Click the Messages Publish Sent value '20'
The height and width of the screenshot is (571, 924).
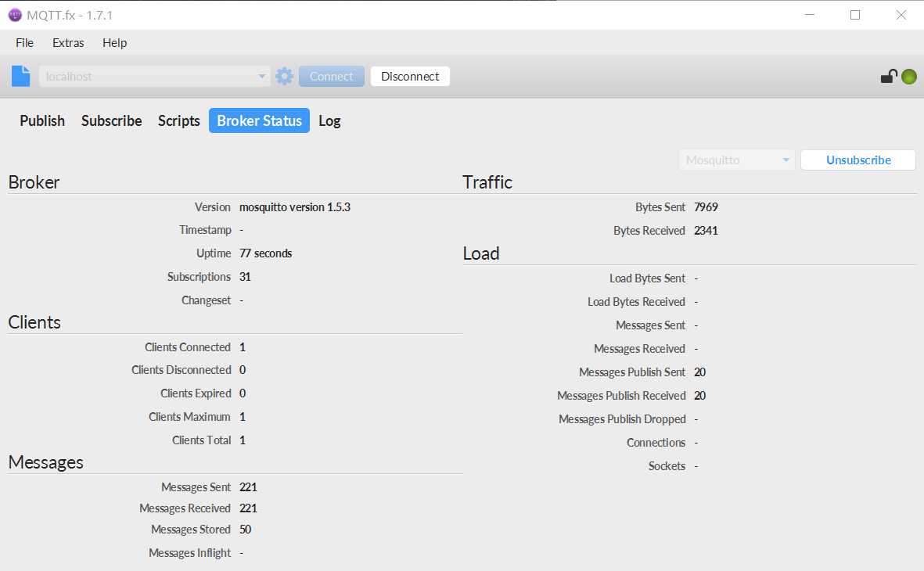pyautogui.click(x=700, y=372)
